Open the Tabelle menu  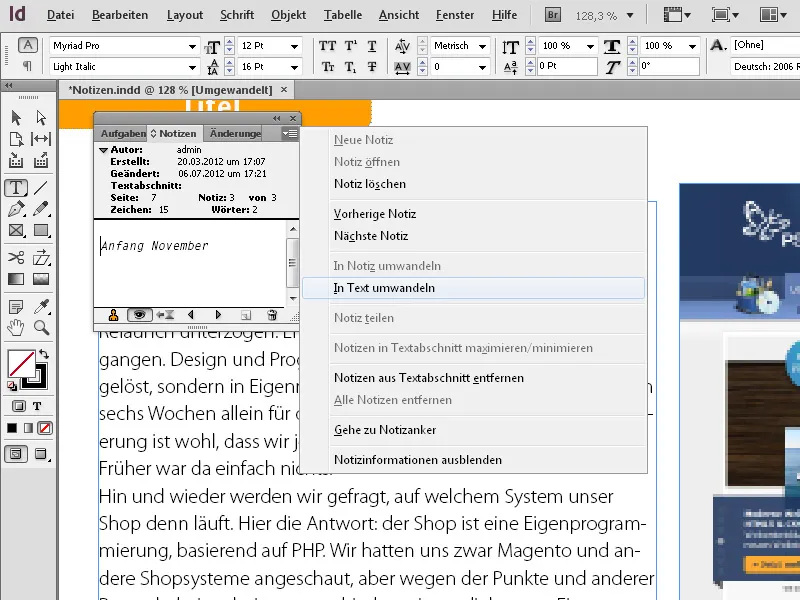click(x=342, y=15)
